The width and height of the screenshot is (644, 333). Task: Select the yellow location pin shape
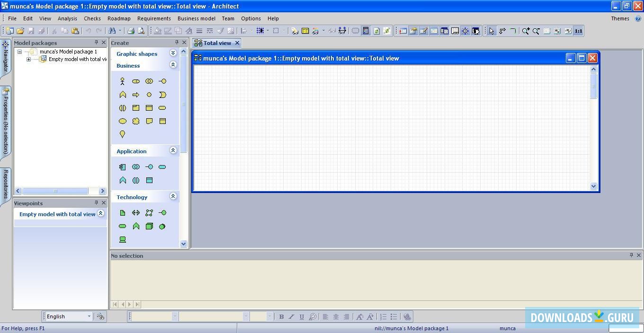click(x=122, y=134)
